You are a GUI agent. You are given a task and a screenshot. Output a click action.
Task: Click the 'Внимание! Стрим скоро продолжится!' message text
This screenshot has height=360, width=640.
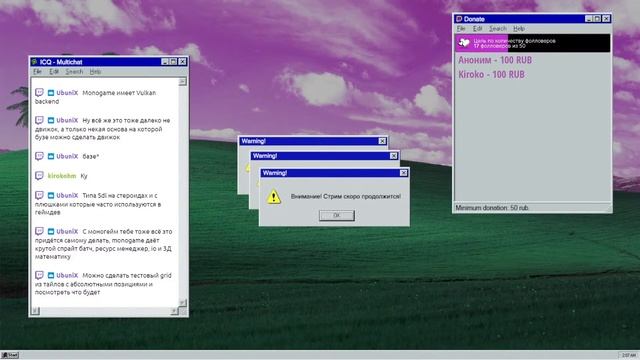[346, 196]
